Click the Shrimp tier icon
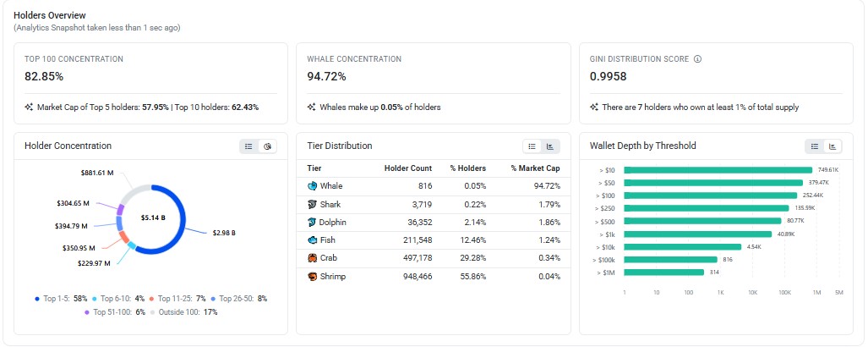 (312, 276)
